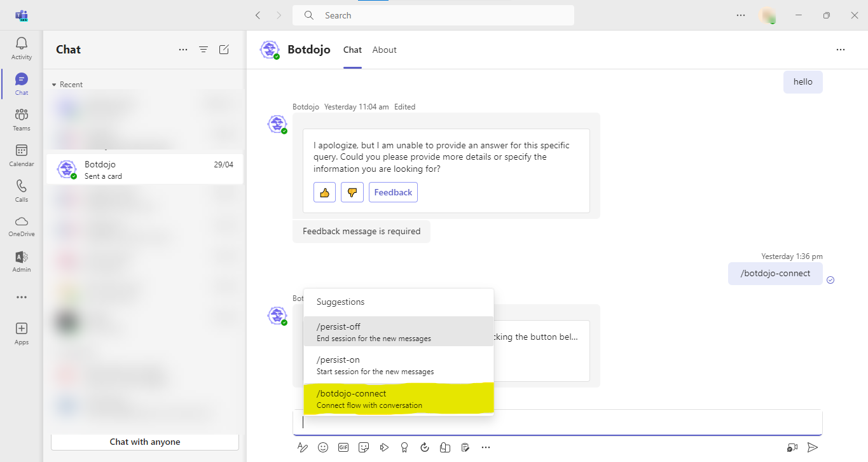868x462 pixels.
Task: Open the Activity feed in sidebar
Action: pos(22,48)
